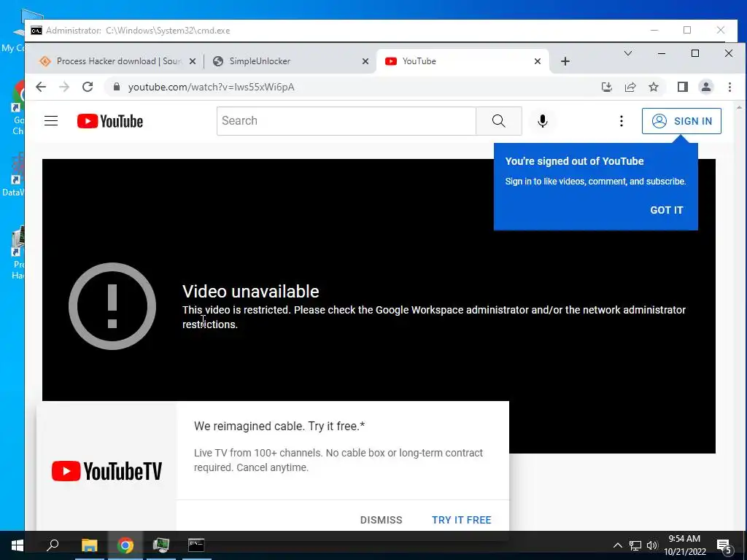Click DISMISS on YouTube TV promo
This screenshot has width=747, height=560.
[x=381, y=520]
